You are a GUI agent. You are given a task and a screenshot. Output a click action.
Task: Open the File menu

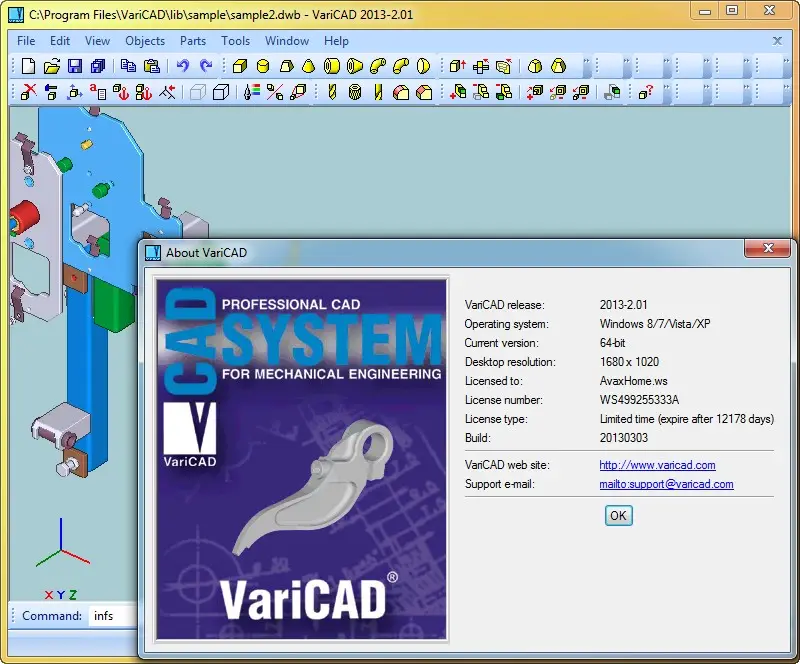point(26,41)
